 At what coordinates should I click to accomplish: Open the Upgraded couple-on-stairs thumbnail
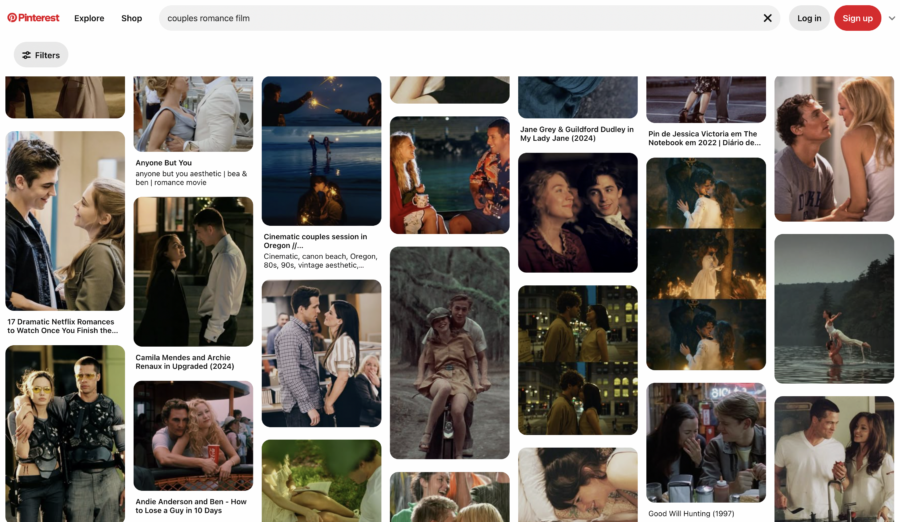pos(193,272)
